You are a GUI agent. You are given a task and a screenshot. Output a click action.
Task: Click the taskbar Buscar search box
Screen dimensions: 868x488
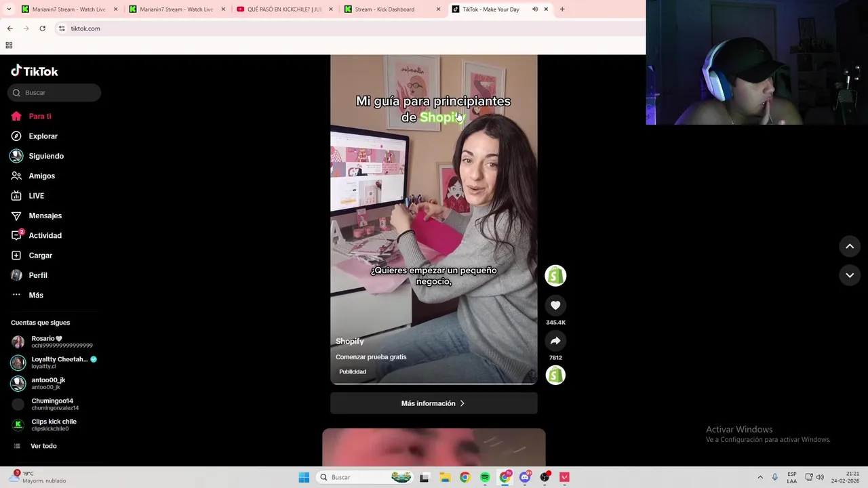tap(366, 477)
